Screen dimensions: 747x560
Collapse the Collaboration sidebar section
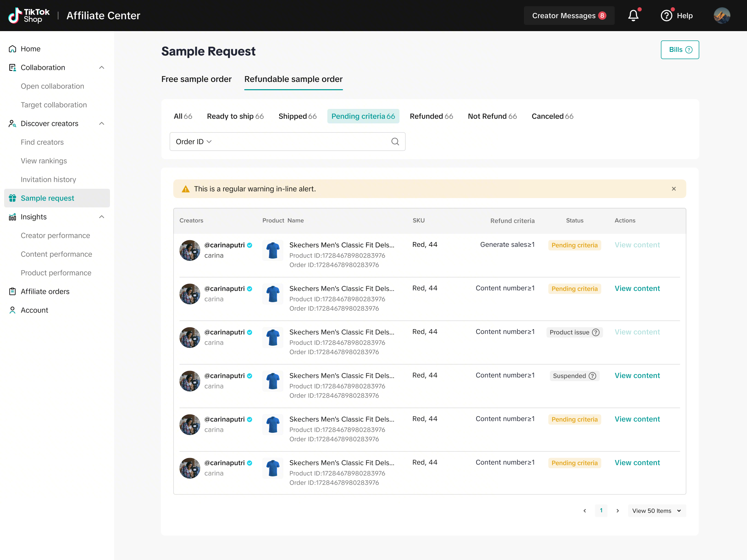point(102,67)
